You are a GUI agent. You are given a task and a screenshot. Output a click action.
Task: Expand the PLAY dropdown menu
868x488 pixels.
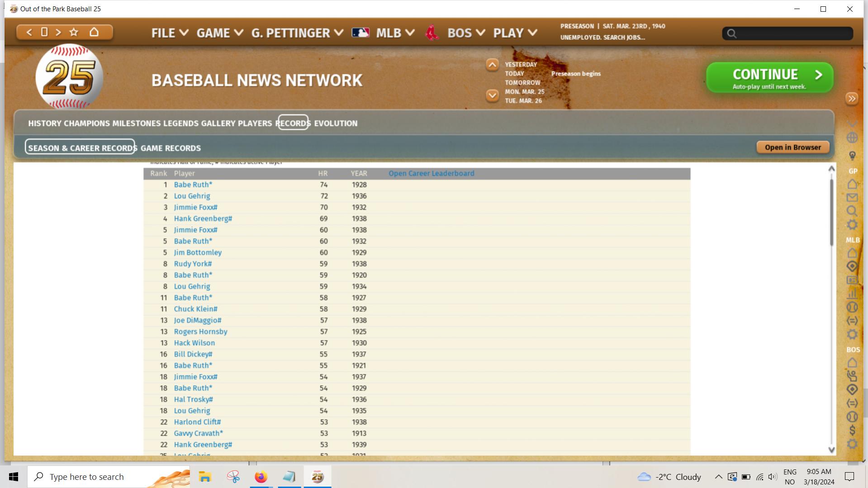click(x=515, y=33)
